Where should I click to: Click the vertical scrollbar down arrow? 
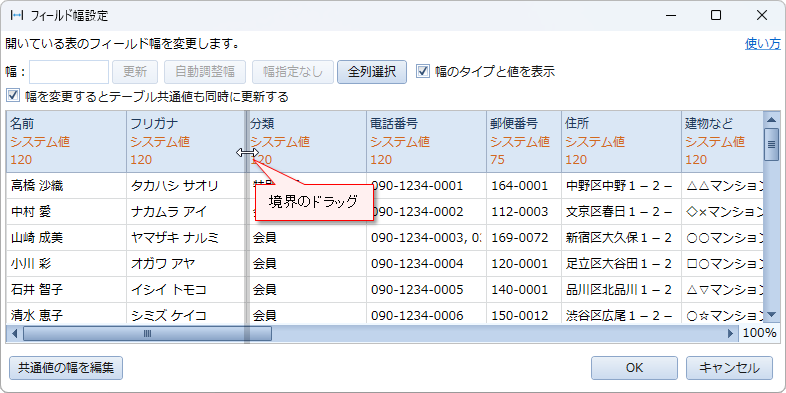(771, 315)
